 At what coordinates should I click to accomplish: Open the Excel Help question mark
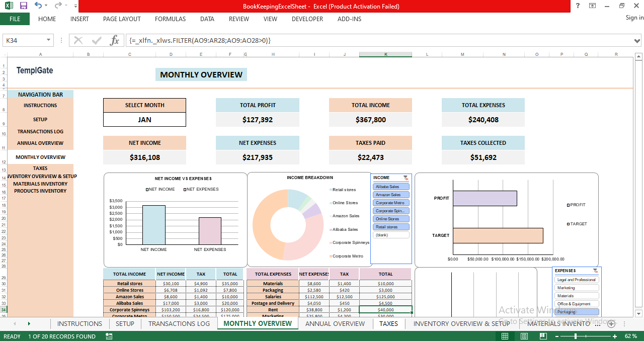578,6
